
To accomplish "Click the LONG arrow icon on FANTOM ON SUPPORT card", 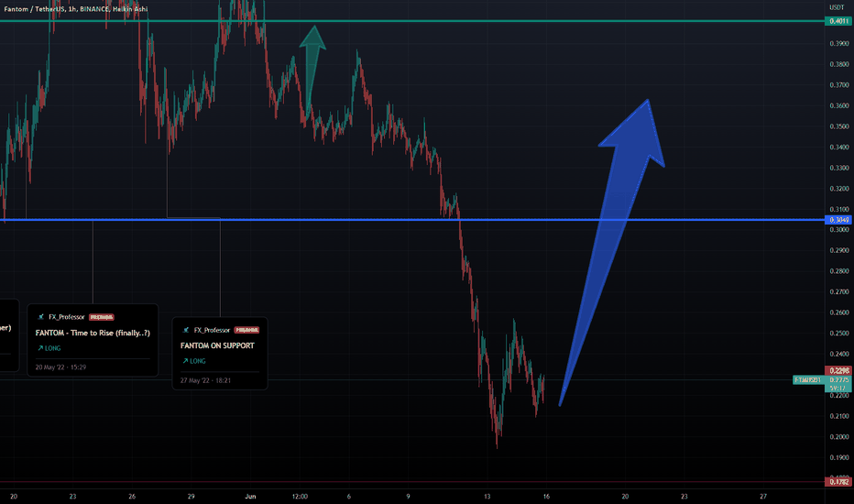I will (185, 361).
